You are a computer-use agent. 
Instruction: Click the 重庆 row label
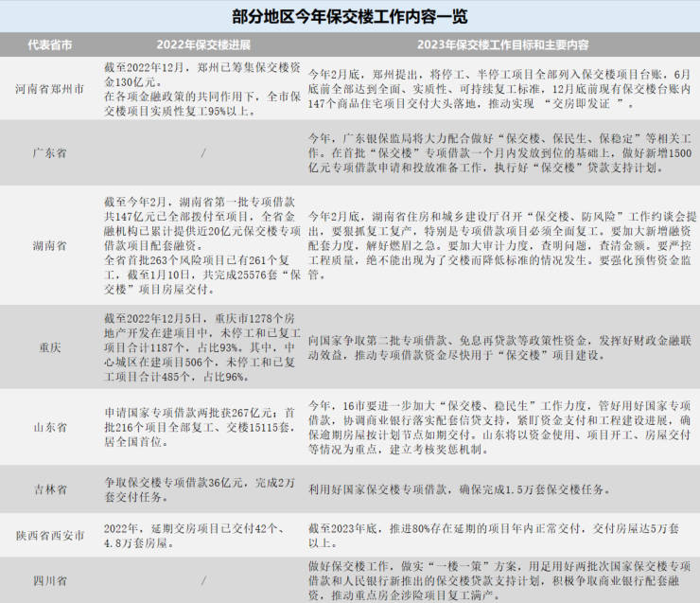(49, 347)
